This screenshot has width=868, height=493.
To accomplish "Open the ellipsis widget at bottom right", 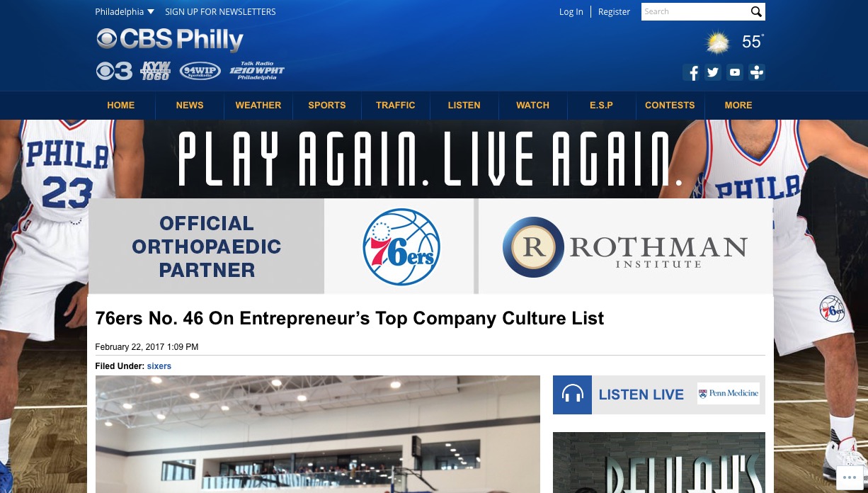I will tap(850, 478).
